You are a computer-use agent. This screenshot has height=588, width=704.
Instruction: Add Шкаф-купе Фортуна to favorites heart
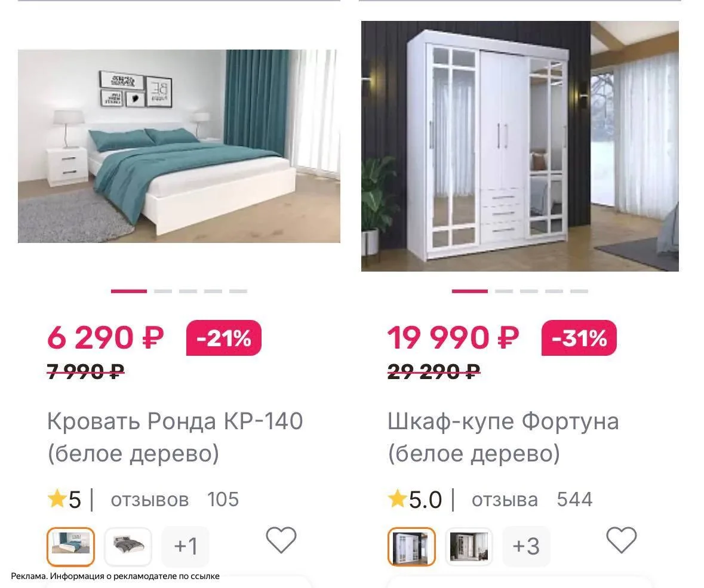tap(622, 540)
